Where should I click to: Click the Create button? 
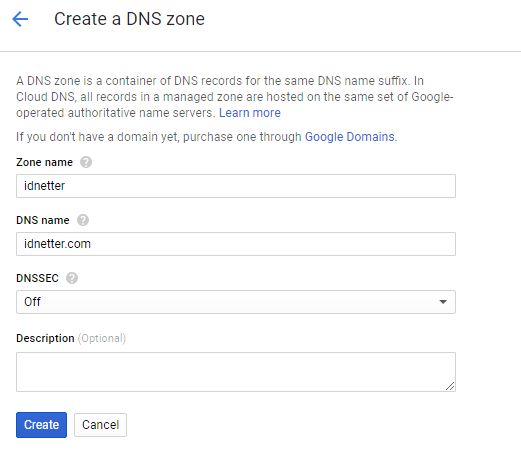pyautogui.click(x=41, y=425)
